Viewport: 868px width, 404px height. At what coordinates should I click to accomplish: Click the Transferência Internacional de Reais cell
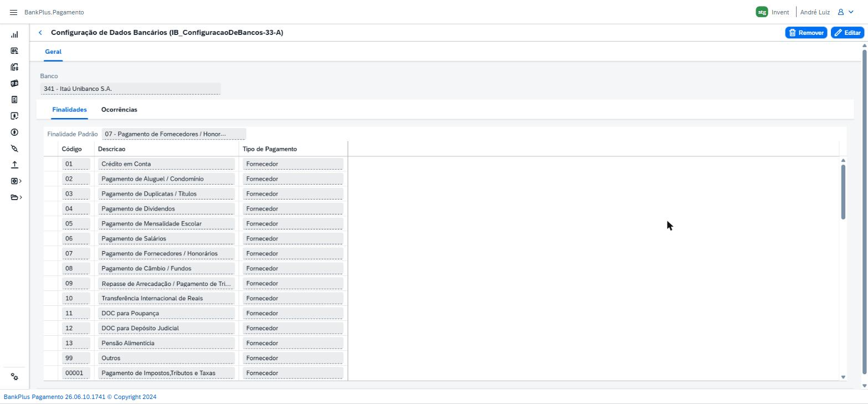[x=167, y=299]
